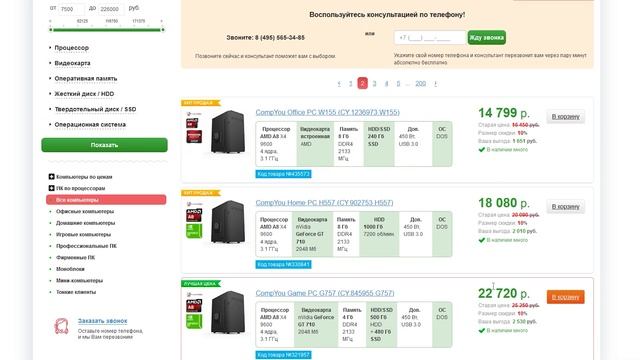Screen dimensions: 640x360
Task: Expand the 'Компьютеры по ценам' plus icon
Action: [51, 177]
